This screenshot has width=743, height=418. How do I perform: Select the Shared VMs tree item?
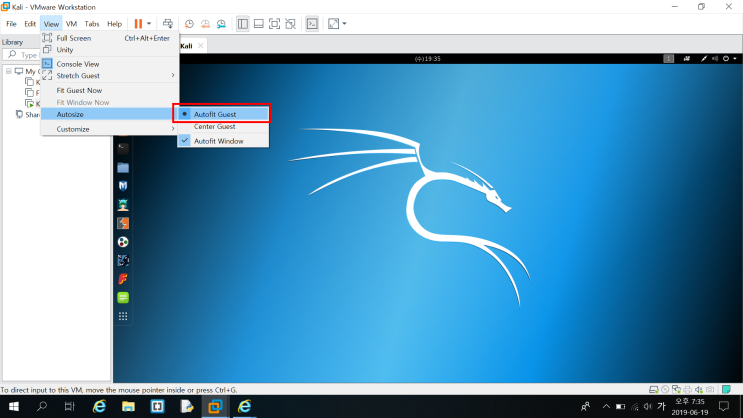click(x=28, y=115)
